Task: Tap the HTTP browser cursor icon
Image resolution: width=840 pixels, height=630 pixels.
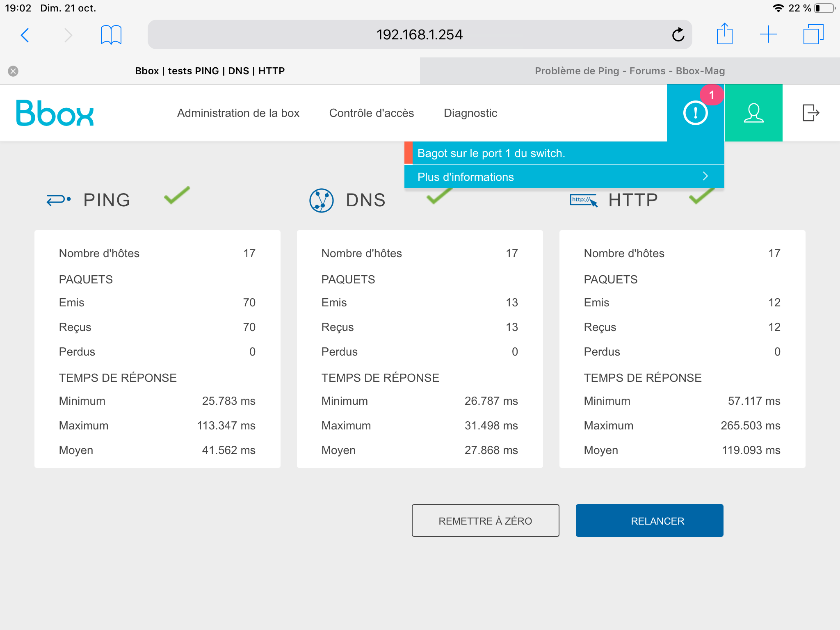Action: click(584, 200)
